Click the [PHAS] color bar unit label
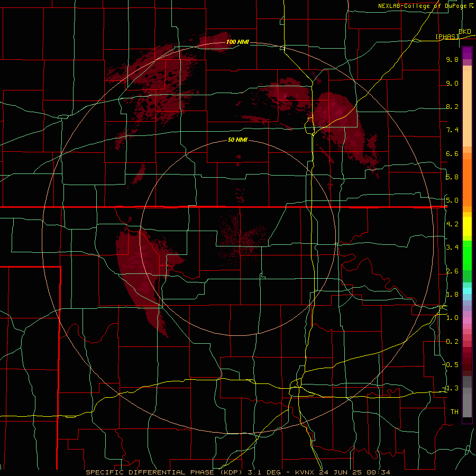The image size is (476, 476). coord(447,36)
